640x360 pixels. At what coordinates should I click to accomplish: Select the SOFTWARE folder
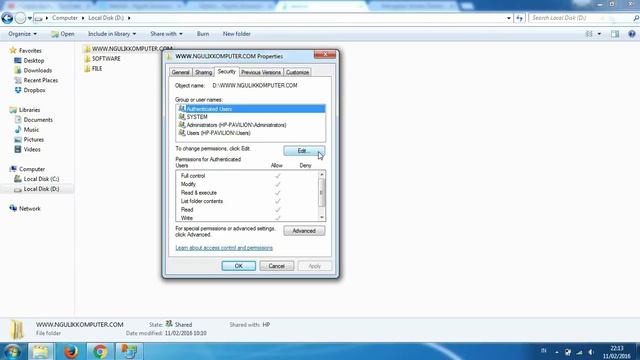pyautogui.click(x=102, y=58)
